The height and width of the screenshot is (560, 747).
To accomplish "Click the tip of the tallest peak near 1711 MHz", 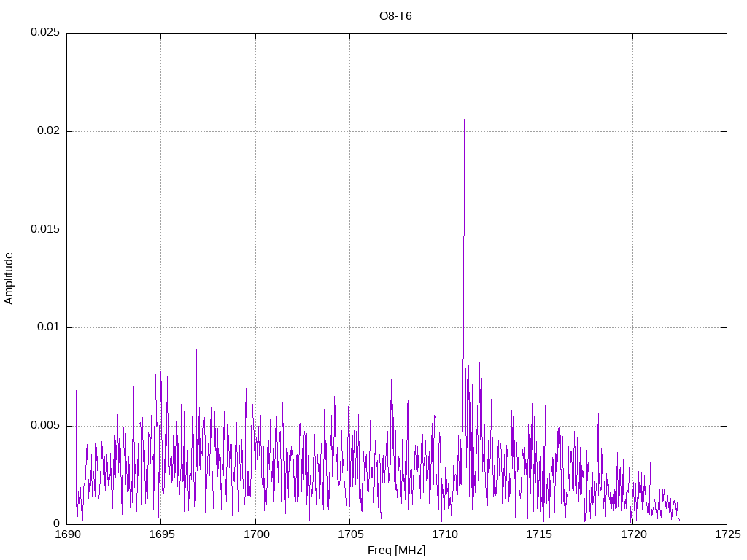I will (x=464, y=119).
